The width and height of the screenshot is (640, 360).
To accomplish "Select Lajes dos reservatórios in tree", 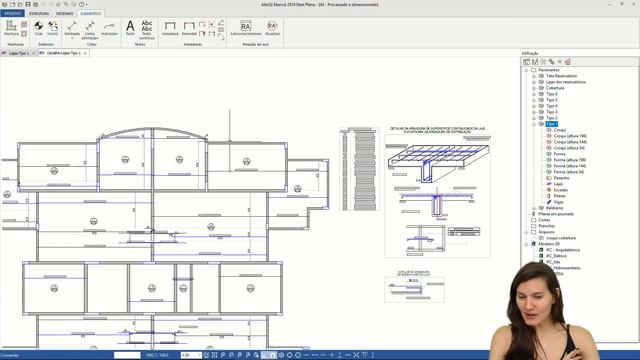I will (x=565, y=82).
